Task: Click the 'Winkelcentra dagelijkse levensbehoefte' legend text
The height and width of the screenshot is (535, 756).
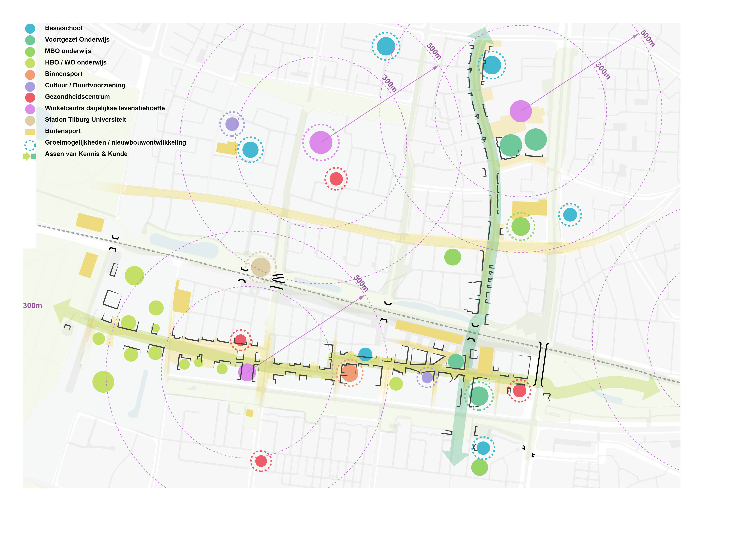Action: point(105,108)
